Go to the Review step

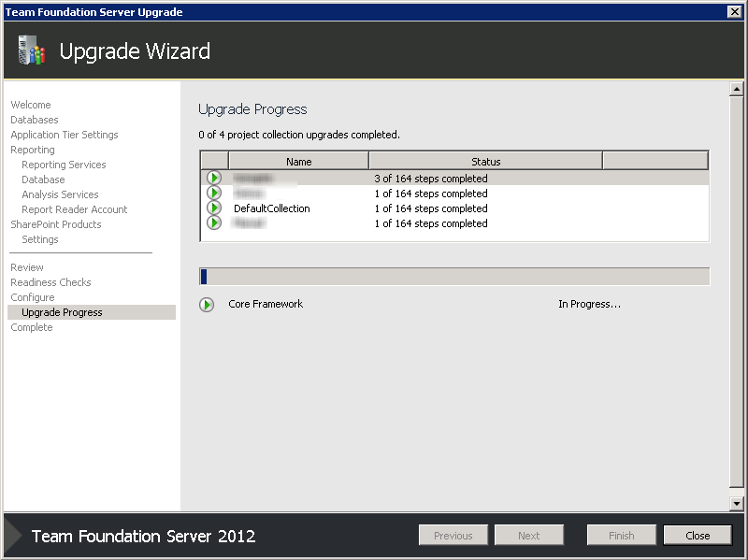click(x=27, y=267)
